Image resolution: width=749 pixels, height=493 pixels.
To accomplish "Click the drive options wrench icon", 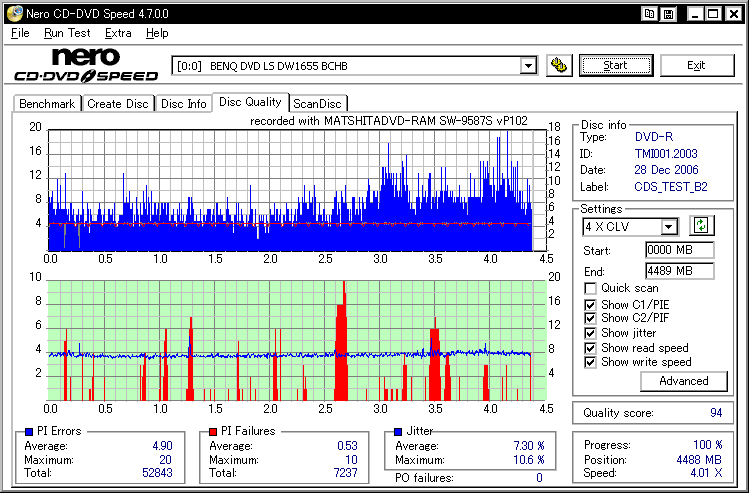I will pos(559,65).
